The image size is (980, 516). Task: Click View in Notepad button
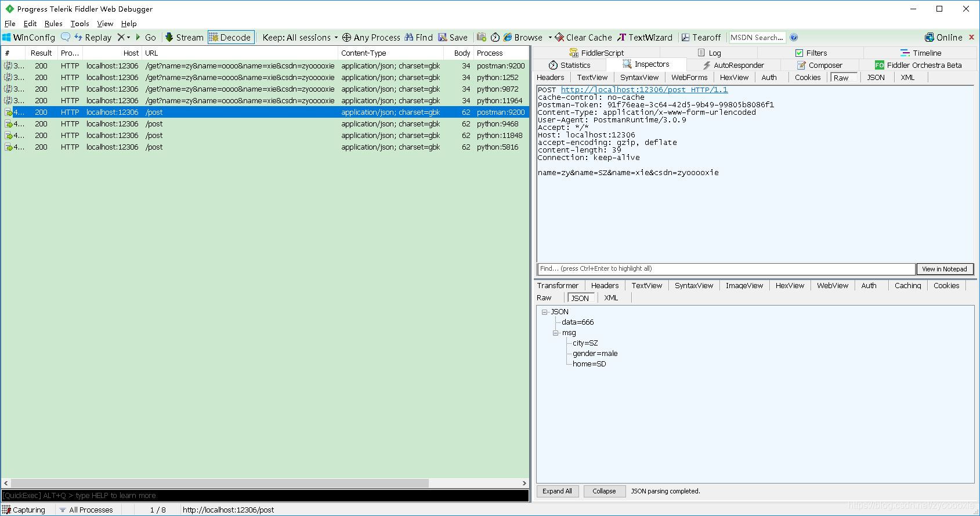[x=944, y=269]
